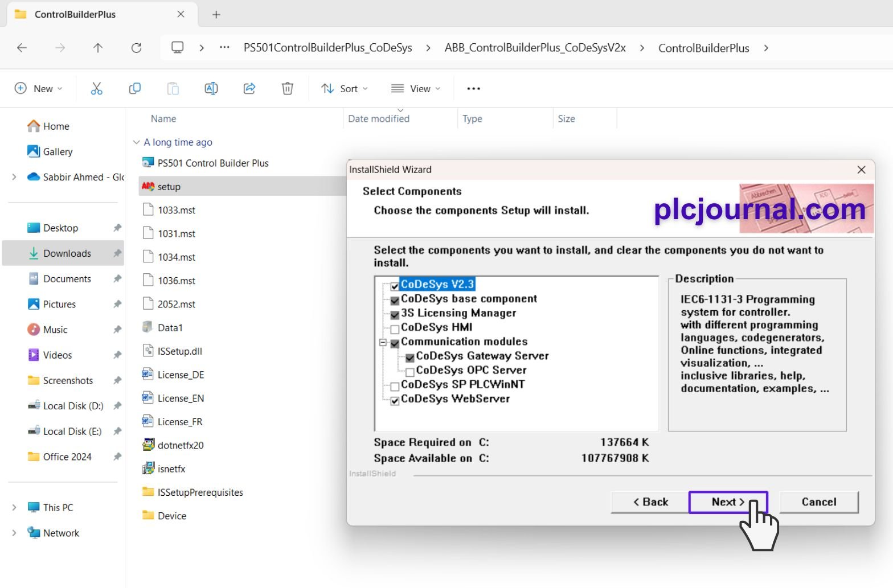893x588 pixels.
Task: Close the ControlBuilderPlus Explorer tab
Action: [181, 14]
